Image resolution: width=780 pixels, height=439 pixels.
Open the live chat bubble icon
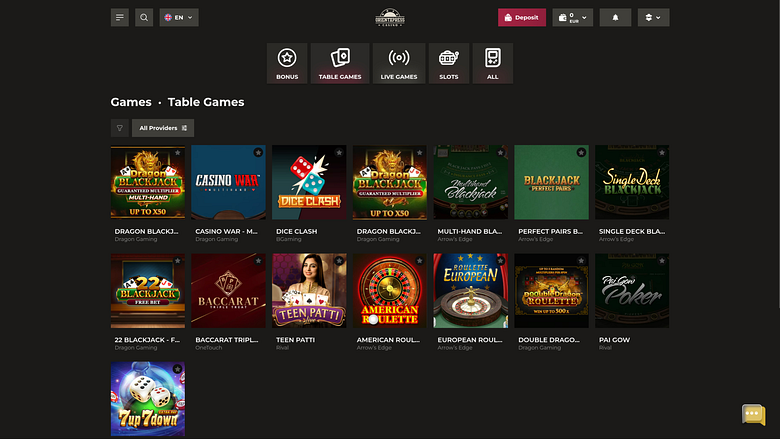tap(753, 414)
